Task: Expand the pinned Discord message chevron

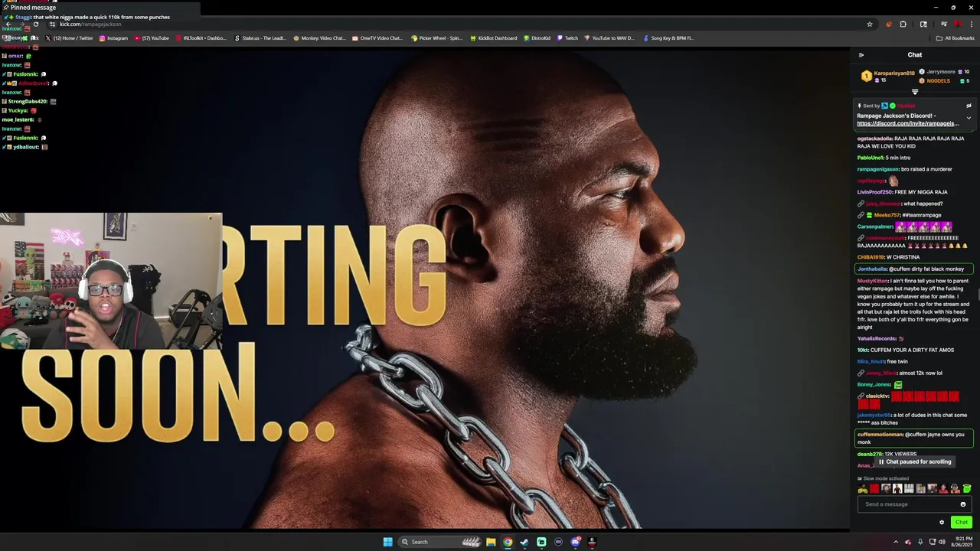Action: tap(969, 118)
